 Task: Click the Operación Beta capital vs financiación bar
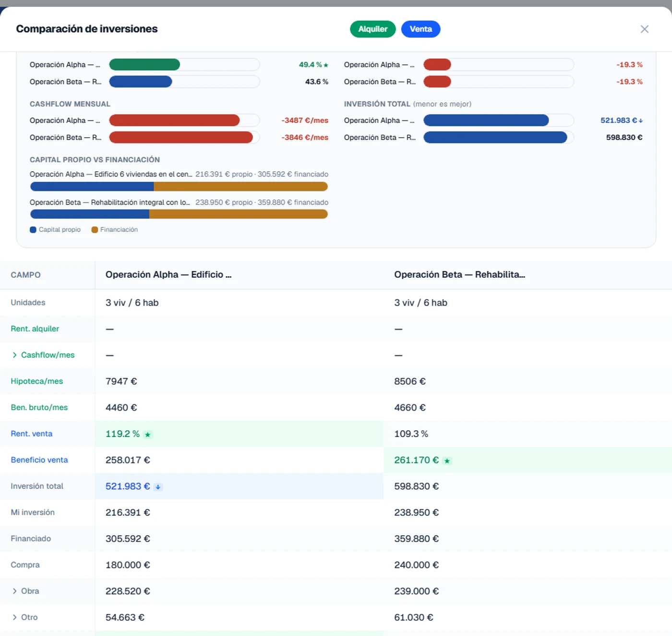179,214
